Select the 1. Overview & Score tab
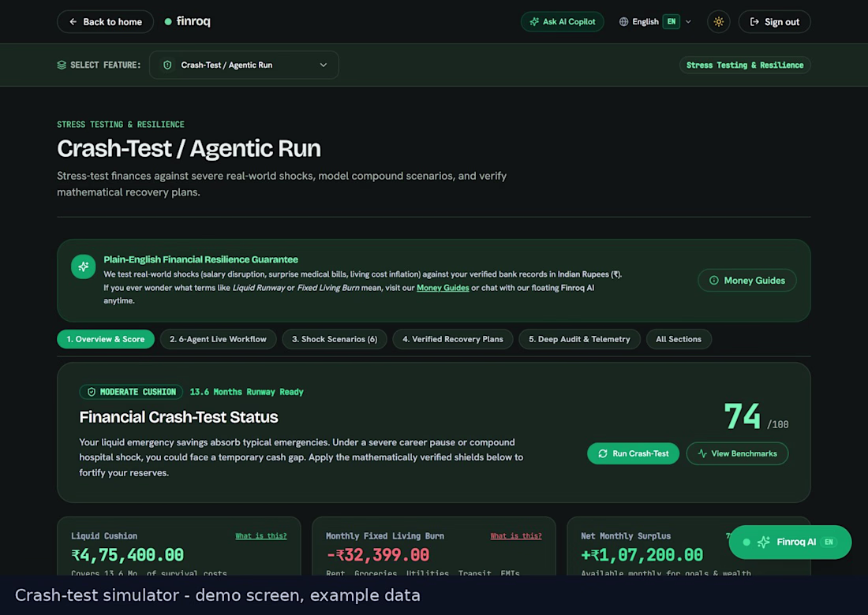868x615 pixels. 105,339
